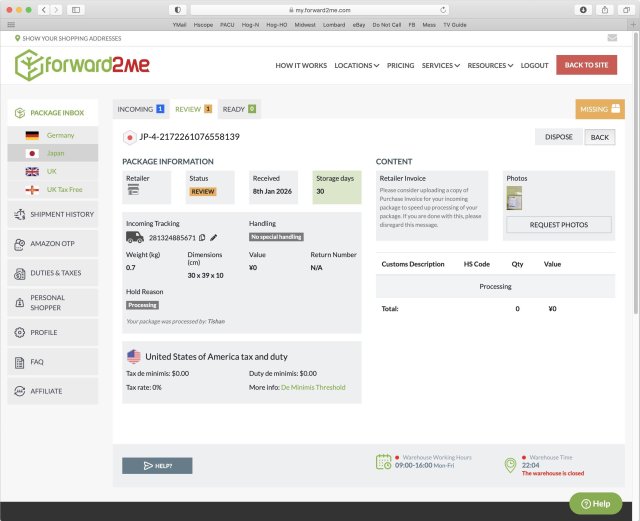The width and height of the screenshot is (640, 521).
Task: Click the FAQ document icon
Action: pos(22,362)
